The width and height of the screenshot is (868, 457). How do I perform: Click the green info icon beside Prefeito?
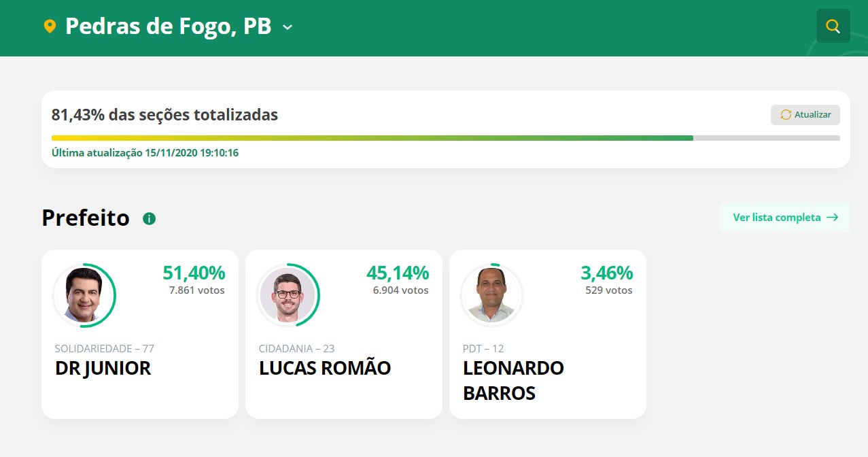point(150,218)
